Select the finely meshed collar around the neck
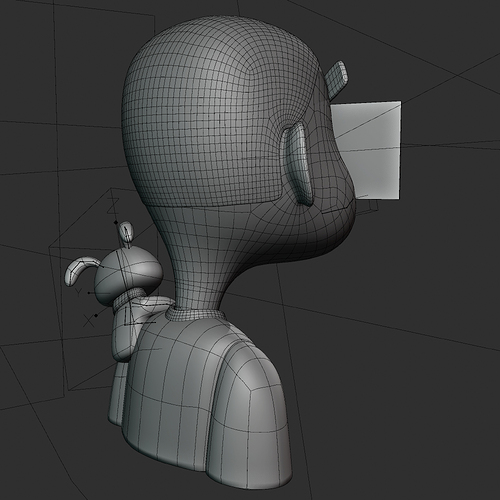500x500 pixels. click(x=197, y=314)
